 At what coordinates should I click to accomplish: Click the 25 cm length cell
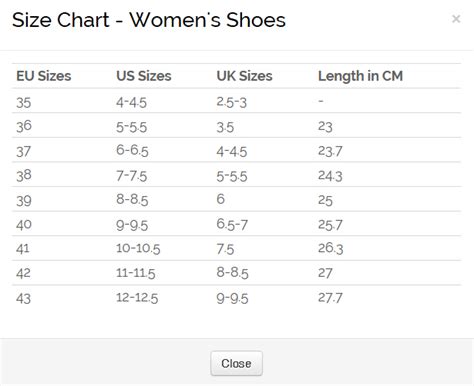point(325,200)
